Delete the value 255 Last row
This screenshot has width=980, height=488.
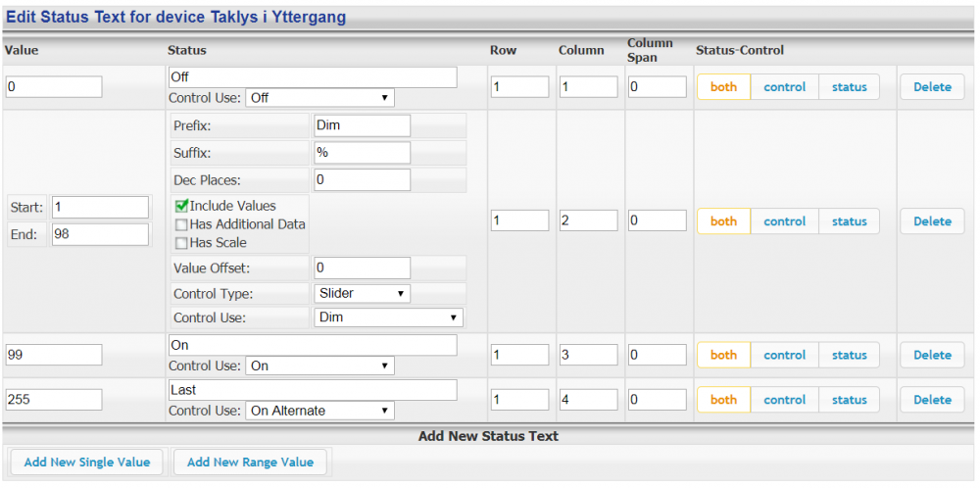pyautogui.click(x=932, y=400)
